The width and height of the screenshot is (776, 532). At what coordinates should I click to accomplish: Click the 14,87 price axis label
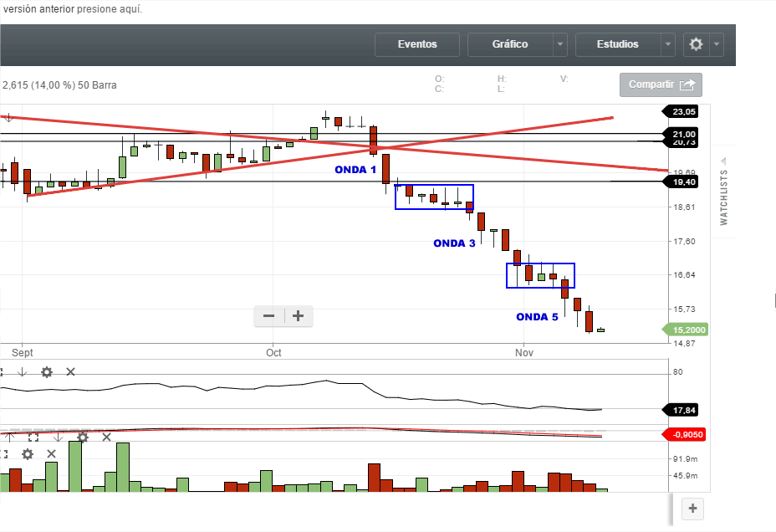[684, 344]
